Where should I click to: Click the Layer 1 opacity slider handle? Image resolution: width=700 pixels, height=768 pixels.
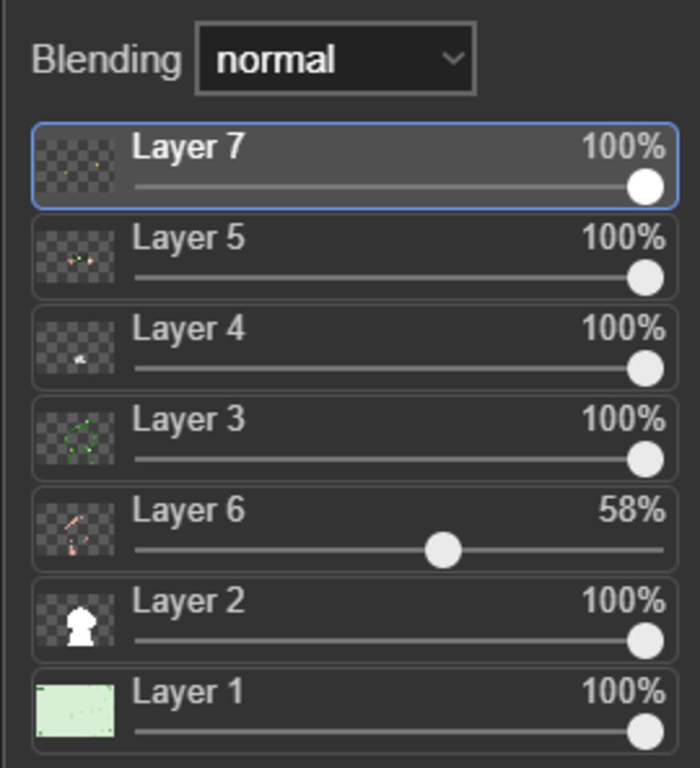645,732
